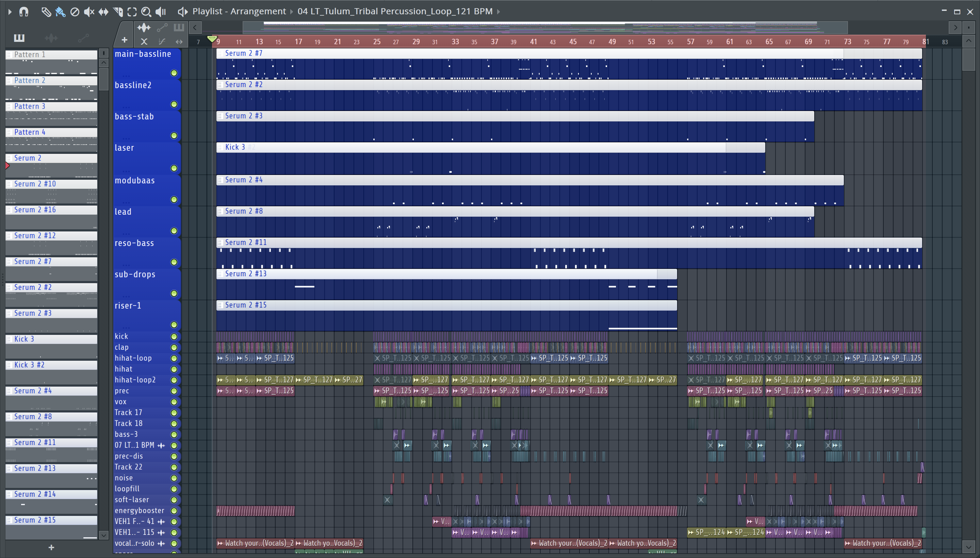Open the Kick 3 clip menu on laser track
The width and height of the screenshot is (980, 558).
(220, 148)
